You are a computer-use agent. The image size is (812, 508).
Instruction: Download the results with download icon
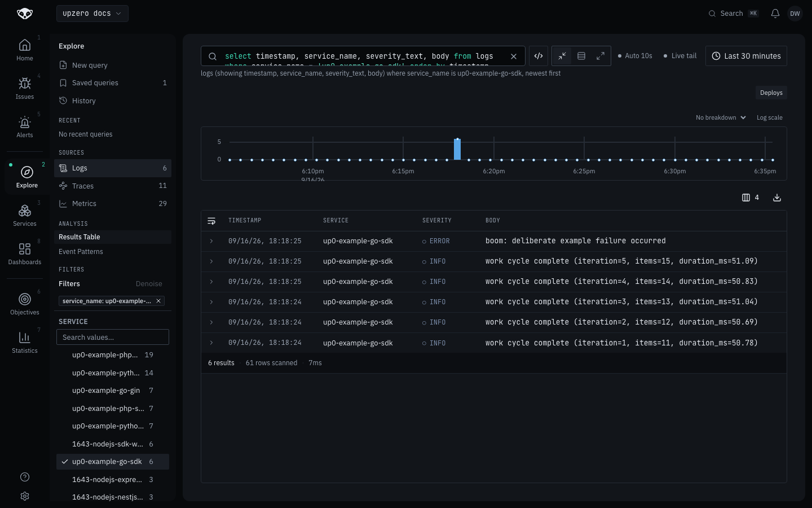(x=777, y=198)
